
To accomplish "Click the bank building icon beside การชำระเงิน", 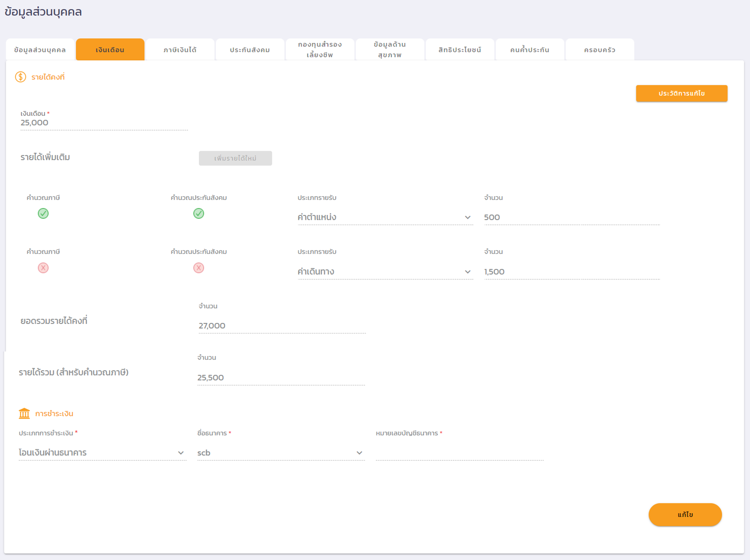I will (x=24, y=413).
